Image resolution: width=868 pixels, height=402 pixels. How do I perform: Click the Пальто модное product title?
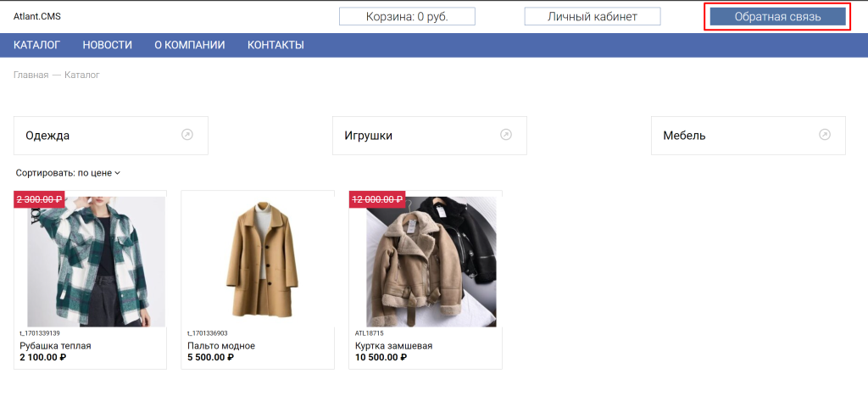pos(221,345)
